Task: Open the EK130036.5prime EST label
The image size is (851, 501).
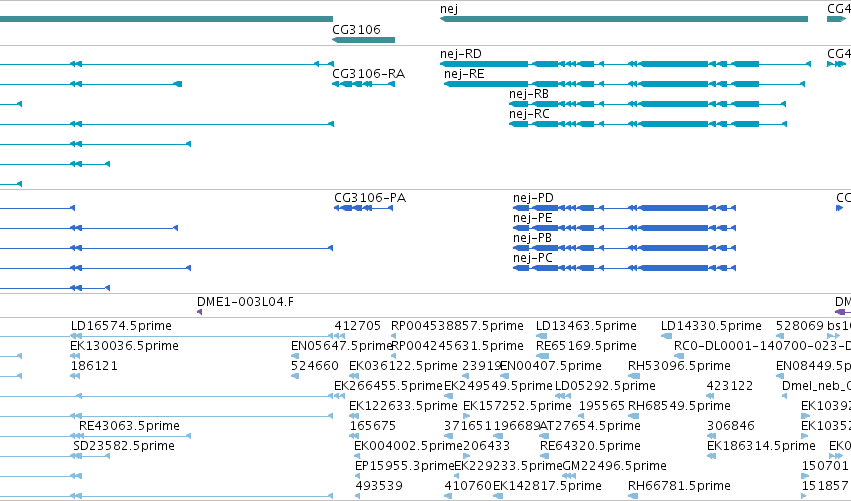Action: pos(124,346)
